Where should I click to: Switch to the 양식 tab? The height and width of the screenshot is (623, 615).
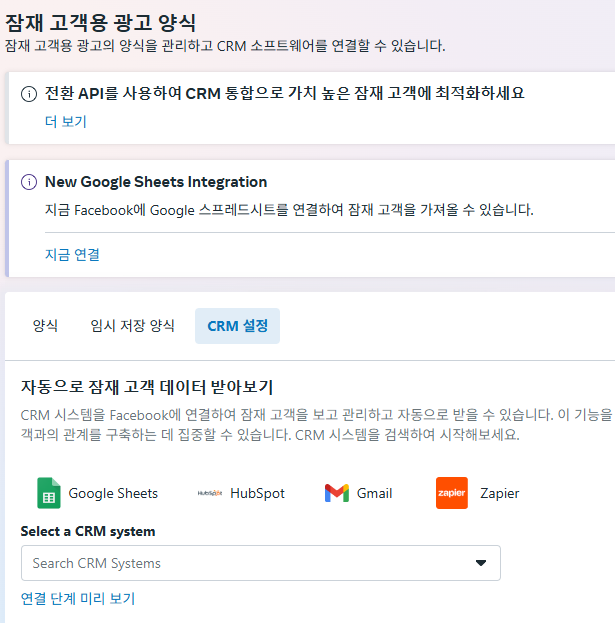click(45, 326)
